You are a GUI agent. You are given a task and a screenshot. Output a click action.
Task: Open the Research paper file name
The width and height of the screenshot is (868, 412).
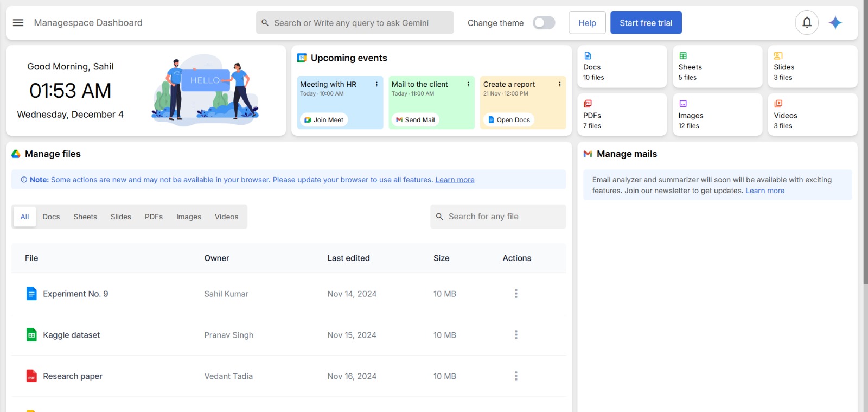coord(73,376)
